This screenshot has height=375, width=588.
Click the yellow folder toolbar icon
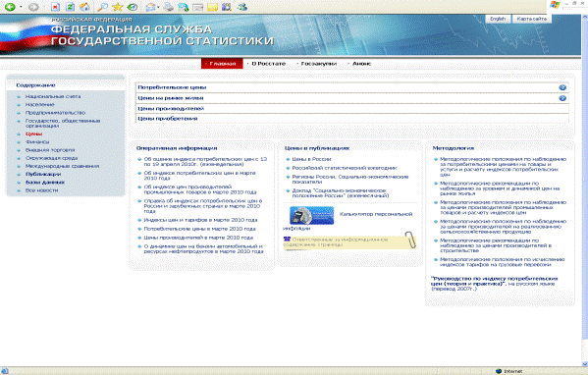(213, 6)
